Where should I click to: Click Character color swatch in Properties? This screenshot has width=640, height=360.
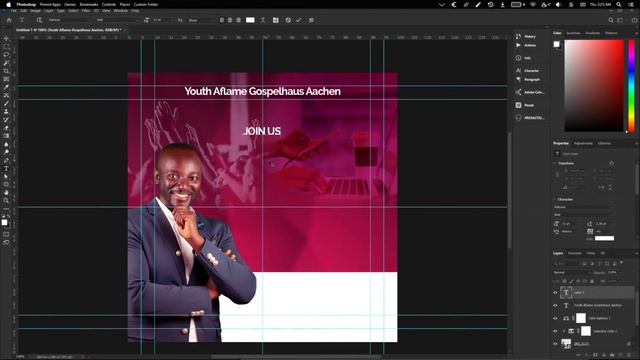point(604,238)
